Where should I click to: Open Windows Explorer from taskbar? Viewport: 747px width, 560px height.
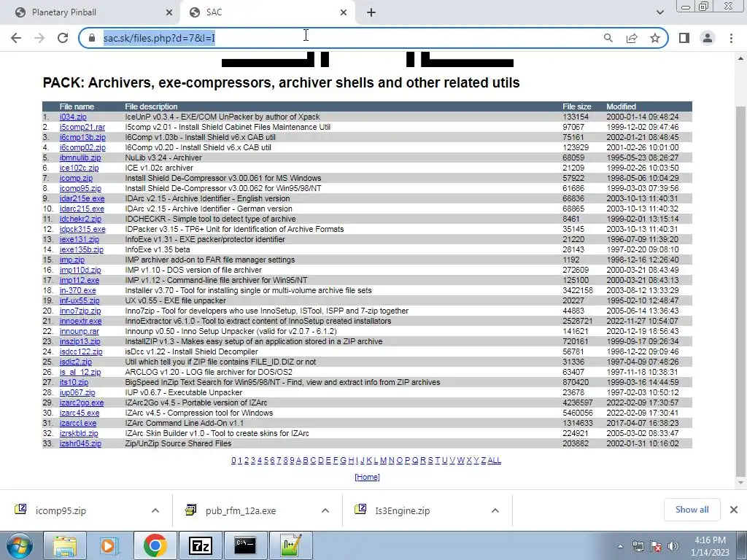coord(65,545)
